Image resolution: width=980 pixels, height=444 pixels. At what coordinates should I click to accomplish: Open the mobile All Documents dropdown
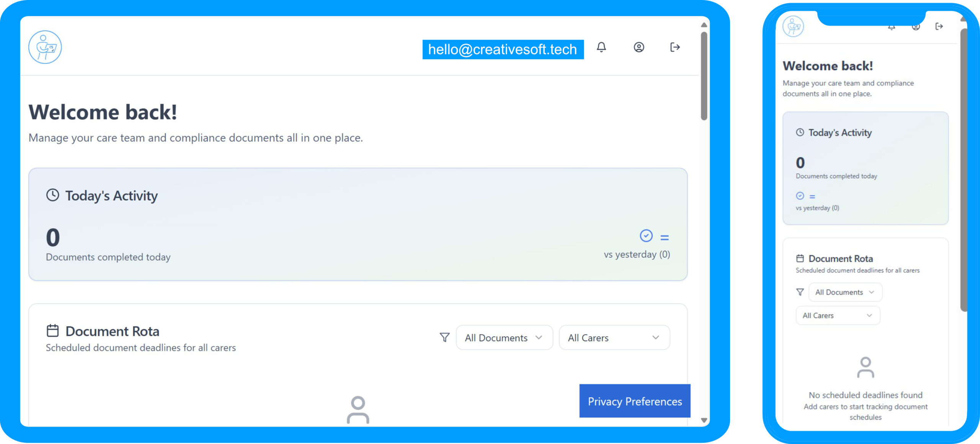point(845,292)
